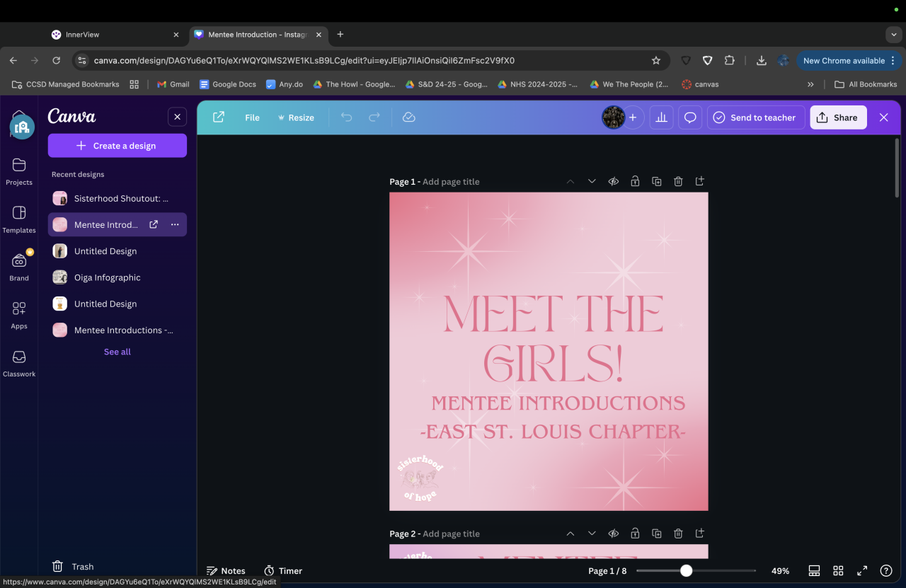Click the analytics bar chart icon

pos(662,117)
